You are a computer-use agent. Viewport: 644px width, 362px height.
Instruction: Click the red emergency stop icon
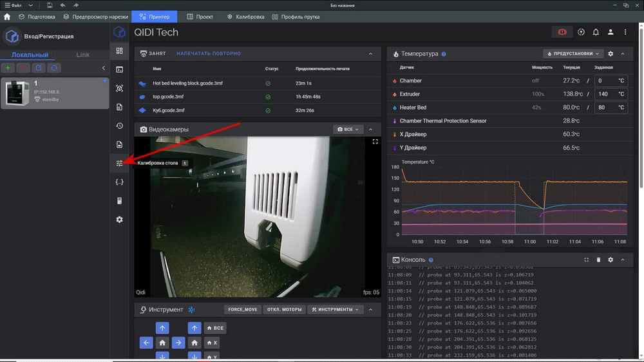tap(562, 32)
